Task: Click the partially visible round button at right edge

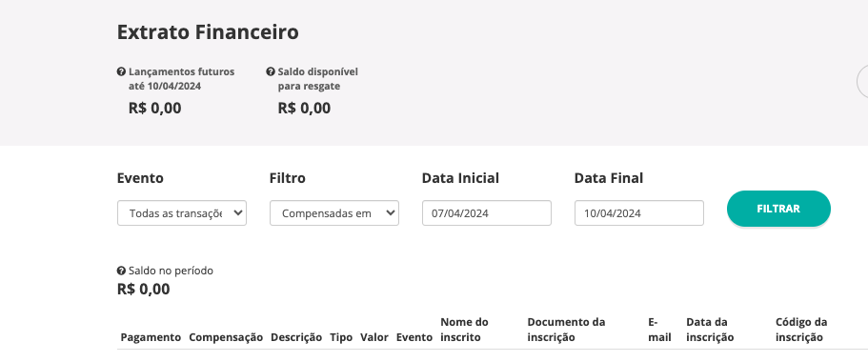Action: (x=862, y=82)
